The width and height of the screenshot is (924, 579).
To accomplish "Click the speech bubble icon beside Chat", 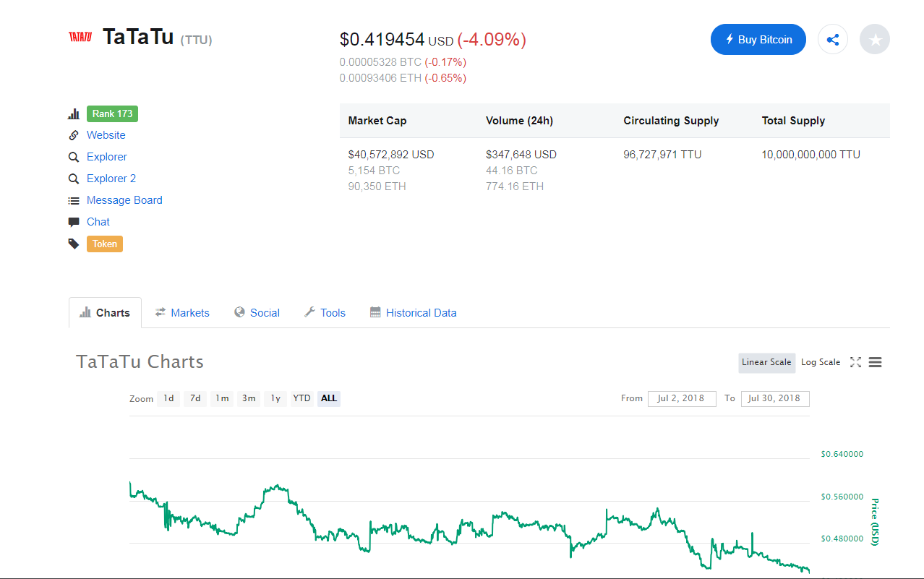I will click(74, 222).
